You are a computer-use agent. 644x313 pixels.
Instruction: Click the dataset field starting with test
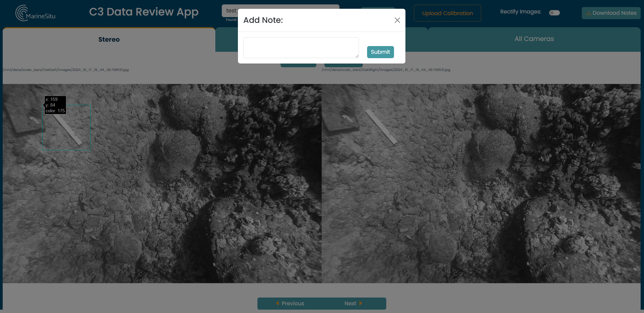[x=231, y=11]
